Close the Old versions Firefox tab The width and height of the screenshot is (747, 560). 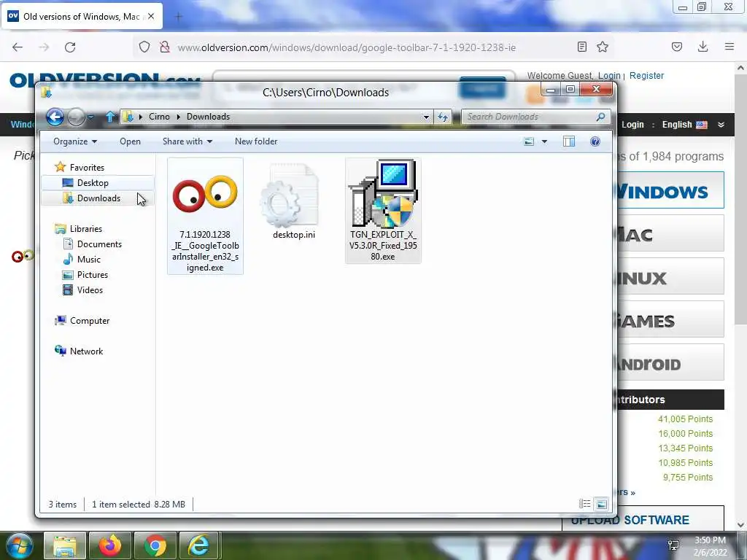tap(151, 16)
